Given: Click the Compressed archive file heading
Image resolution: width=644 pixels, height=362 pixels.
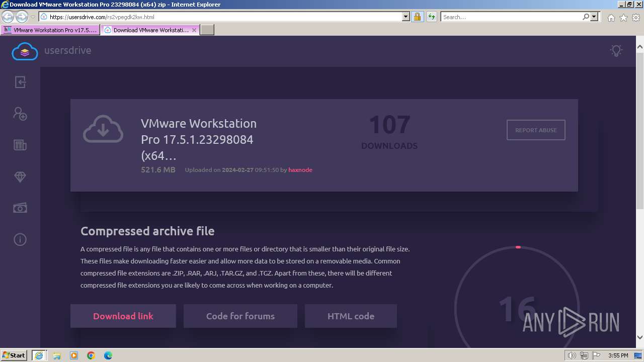Looking at the screenshot, I should (x=147, y=231).
